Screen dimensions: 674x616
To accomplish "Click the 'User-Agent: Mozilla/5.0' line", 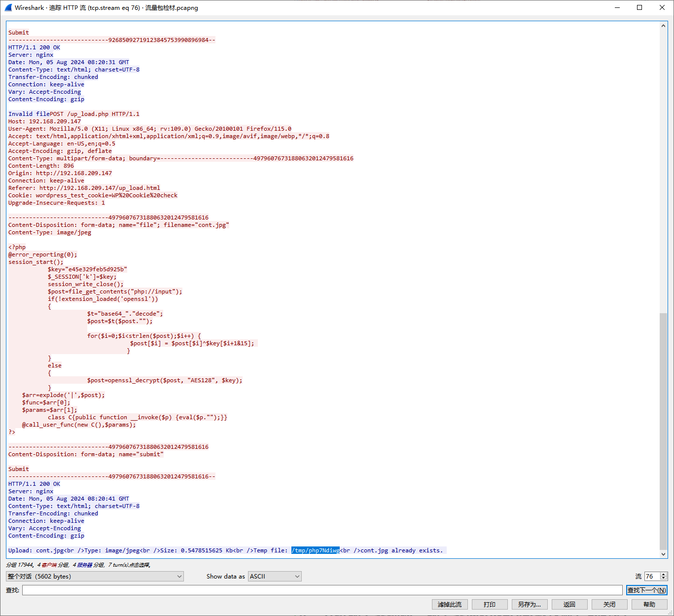I will click(x=149, y=129).
